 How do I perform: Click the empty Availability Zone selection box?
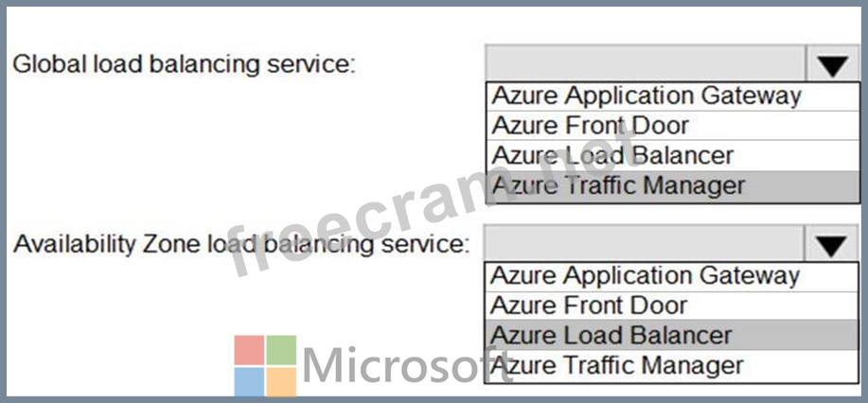tap(645, 243)
